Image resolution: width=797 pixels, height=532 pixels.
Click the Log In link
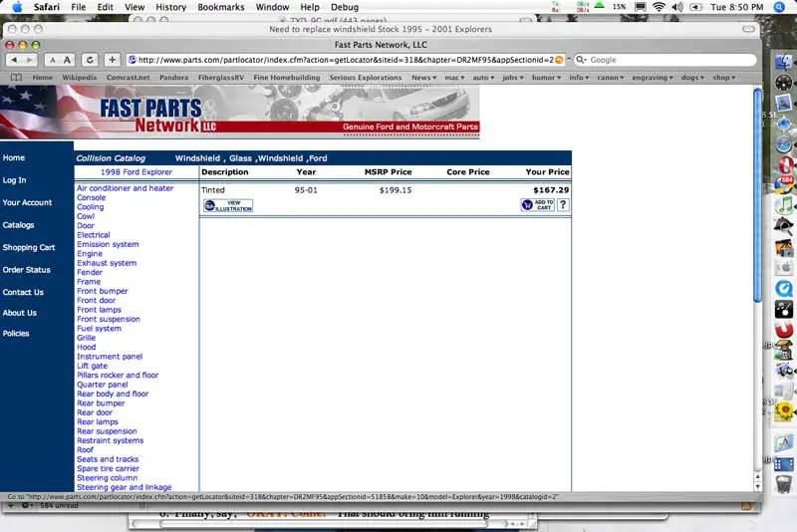pos(14,180)
